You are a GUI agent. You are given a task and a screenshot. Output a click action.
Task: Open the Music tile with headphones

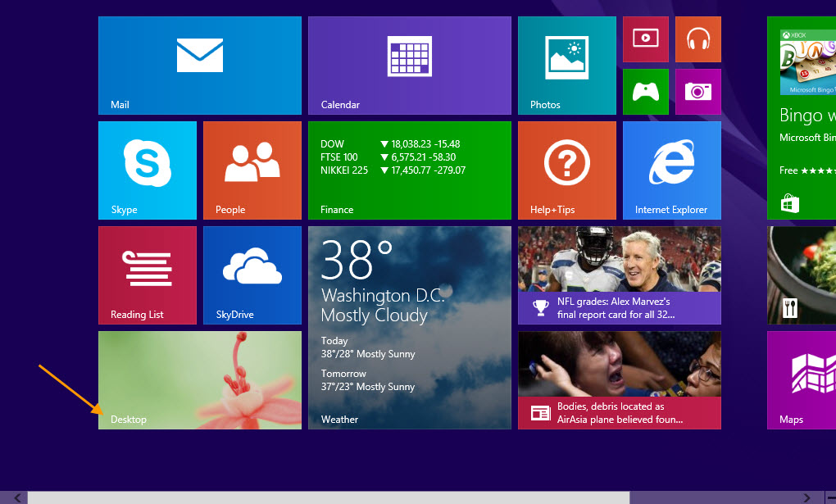(698, 39)
